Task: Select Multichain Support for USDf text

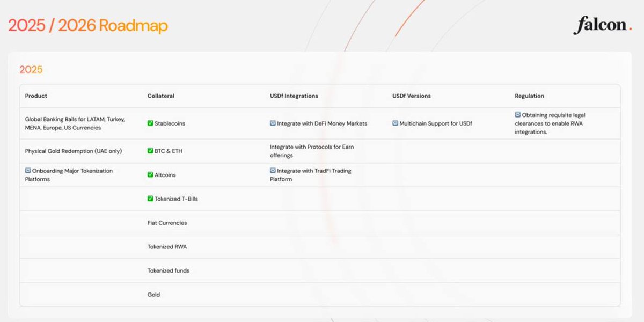Action: tap(435, 123)
